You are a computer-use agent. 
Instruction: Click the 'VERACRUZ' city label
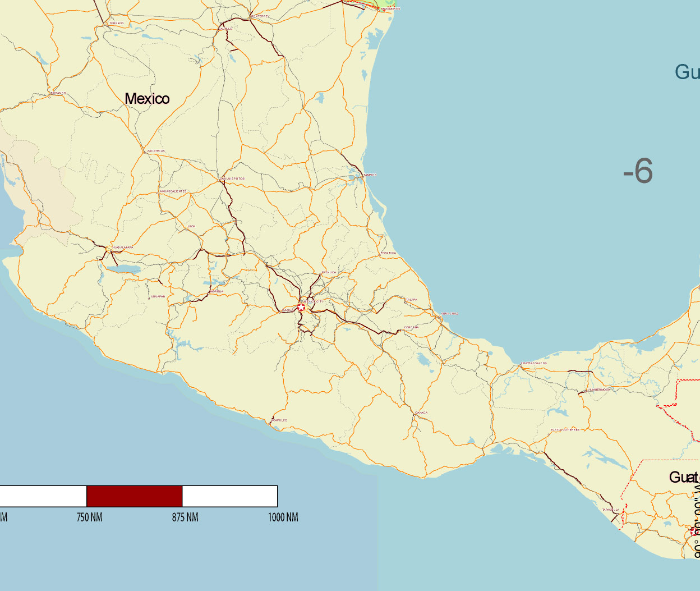point(450,314)
